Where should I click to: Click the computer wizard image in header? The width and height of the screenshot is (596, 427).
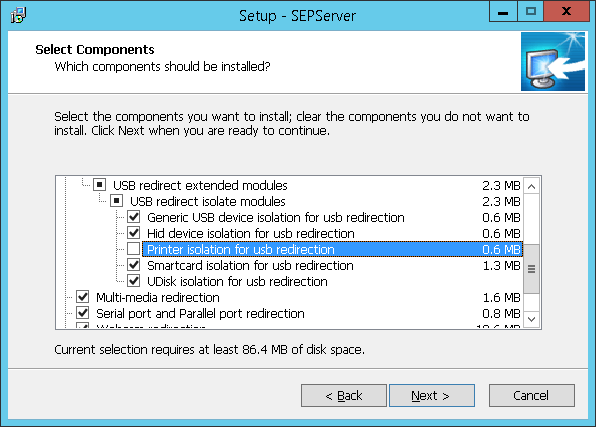pyautogui.click(x=553, y=62)
